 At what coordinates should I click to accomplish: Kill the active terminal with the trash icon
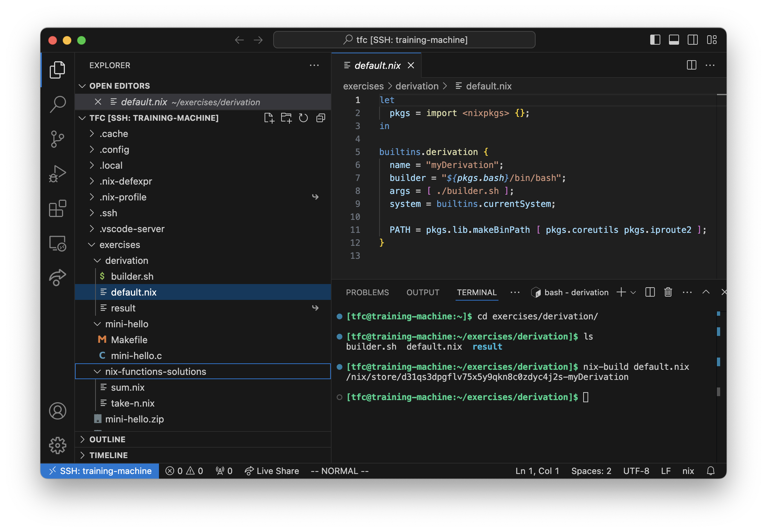coord(668,292)
